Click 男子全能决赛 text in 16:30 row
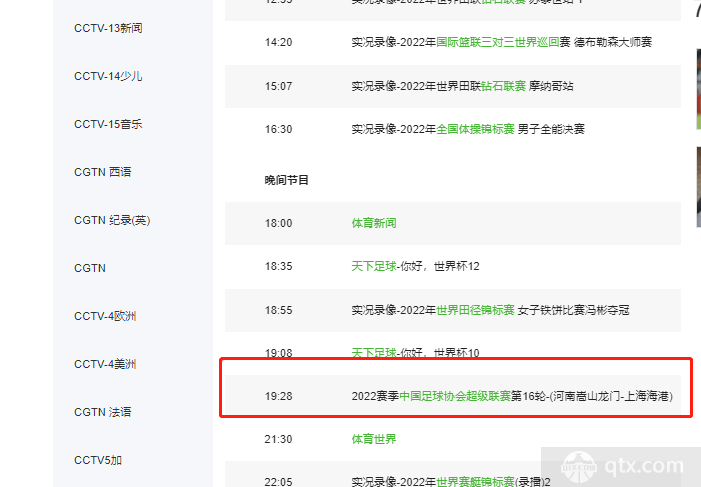This screenshot has width=701, height=487. (x=551, y=129)
